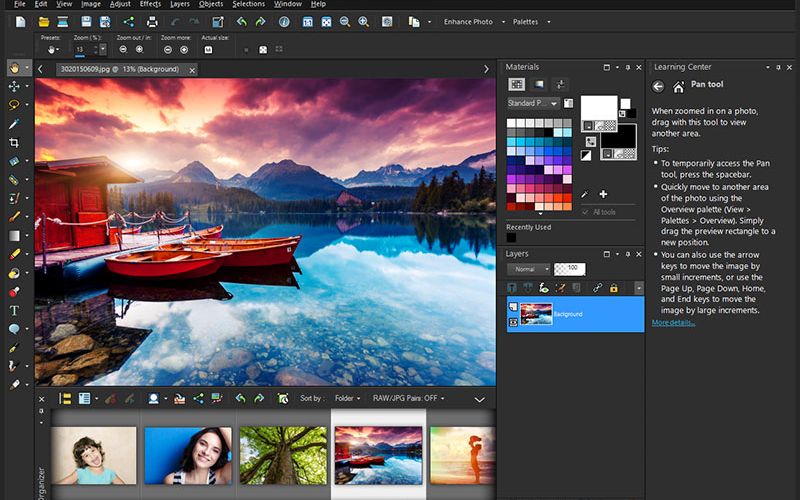
Task: Switch Materials to HSL sliders tab
Action: tap(560, 84)
